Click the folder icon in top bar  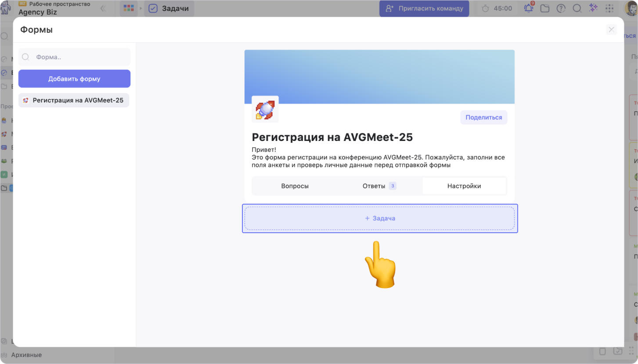coord(545,8)
